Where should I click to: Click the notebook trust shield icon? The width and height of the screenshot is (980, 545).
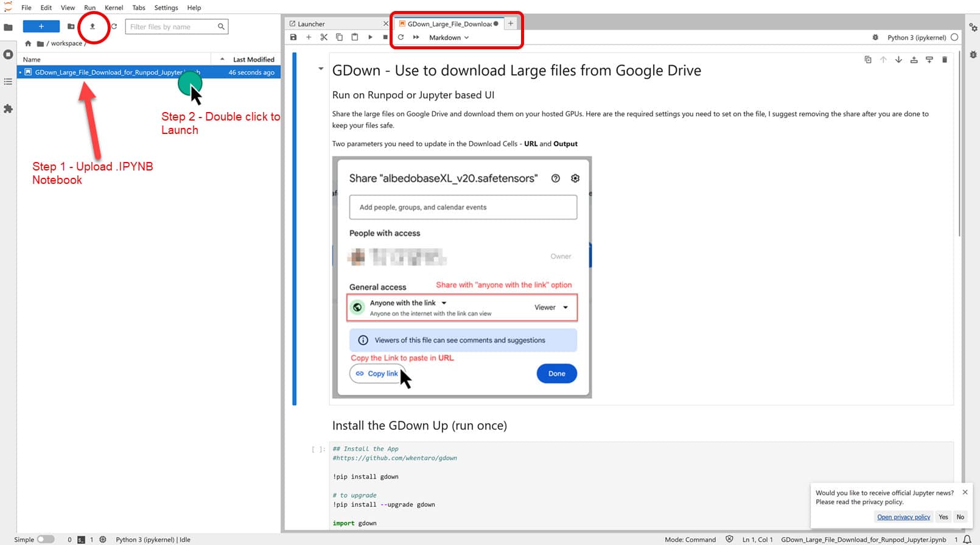pyautogui.click(x=729, y=539)
